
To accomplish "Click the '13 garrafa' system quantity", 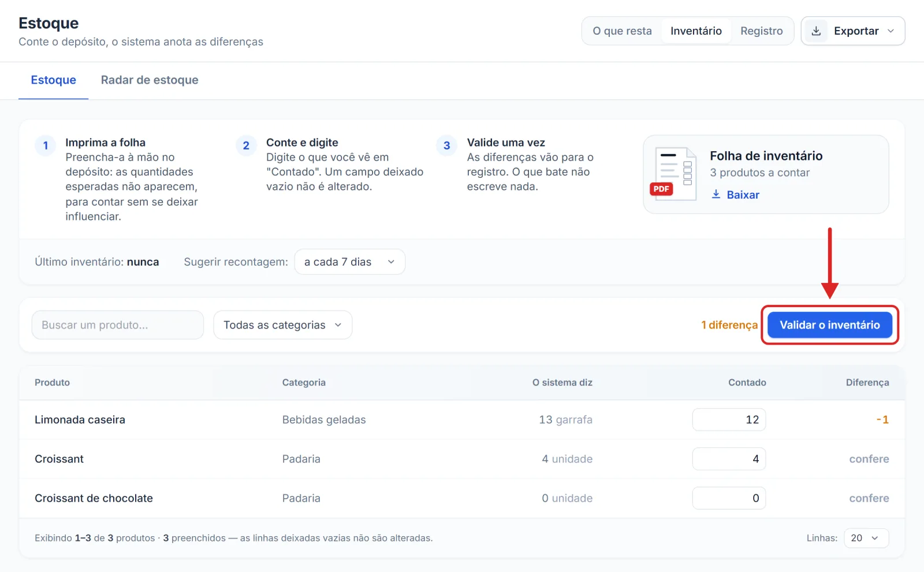I will [x=566, y=420].
